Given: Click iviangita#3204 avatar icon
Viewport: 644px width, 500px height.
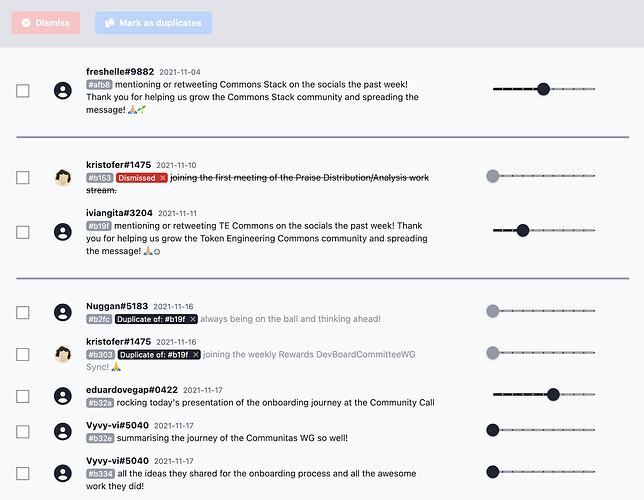Looking at the screenshot, I should pyautogui.click(x=63, y=232).
